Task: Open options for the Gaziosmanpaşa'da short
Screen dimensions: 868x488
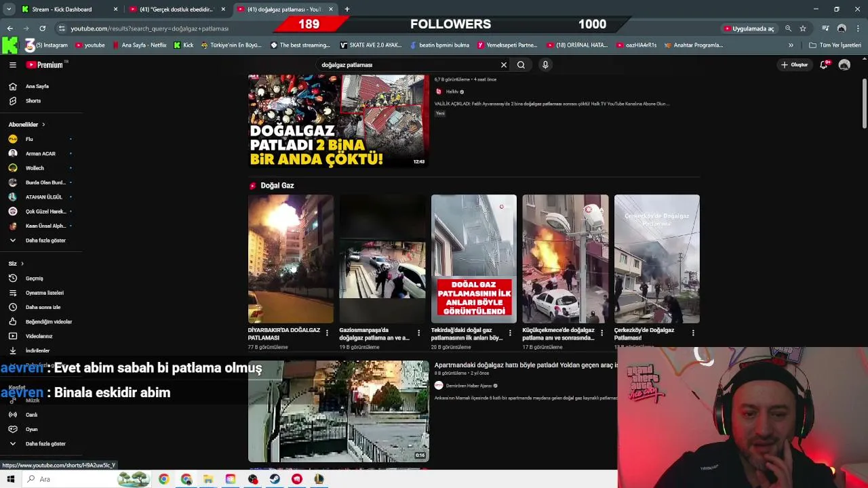Action: click(x=418, y=333)
